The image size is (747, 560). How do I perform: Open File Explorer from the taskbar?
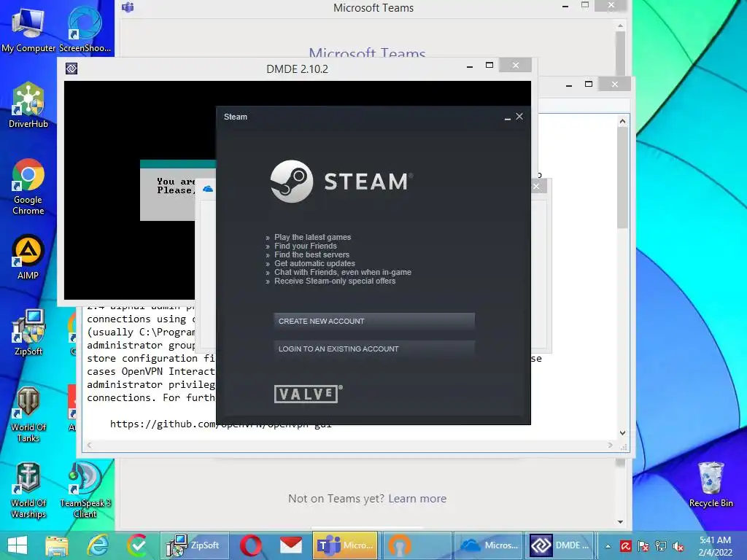tap(57, 545)
